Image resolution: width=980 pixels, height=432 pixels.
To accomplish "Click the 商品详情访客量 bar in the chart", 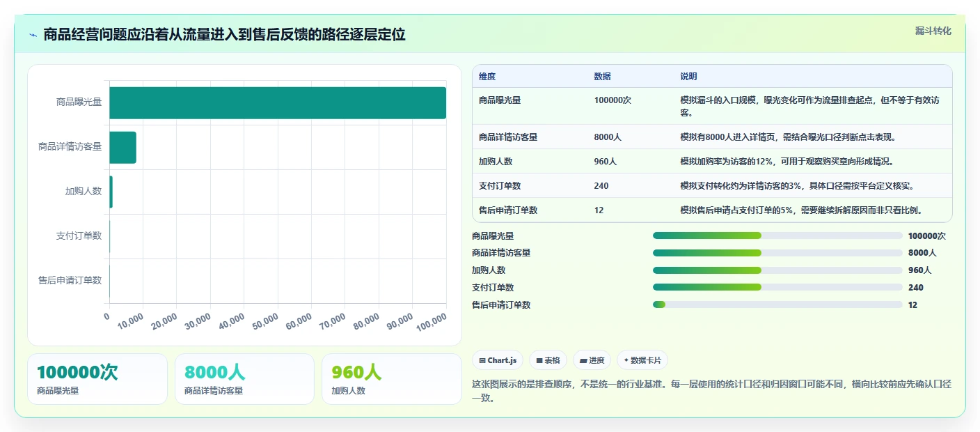I will (122, 147).
